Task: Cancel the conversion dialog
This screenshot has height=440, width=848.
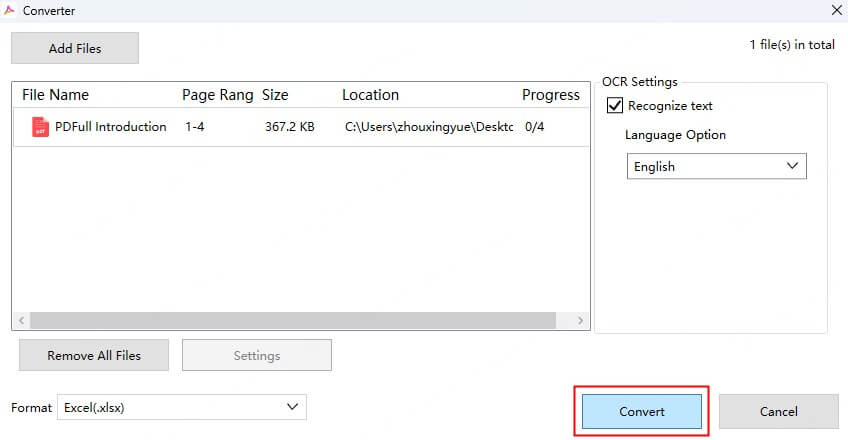Action: 778,411
